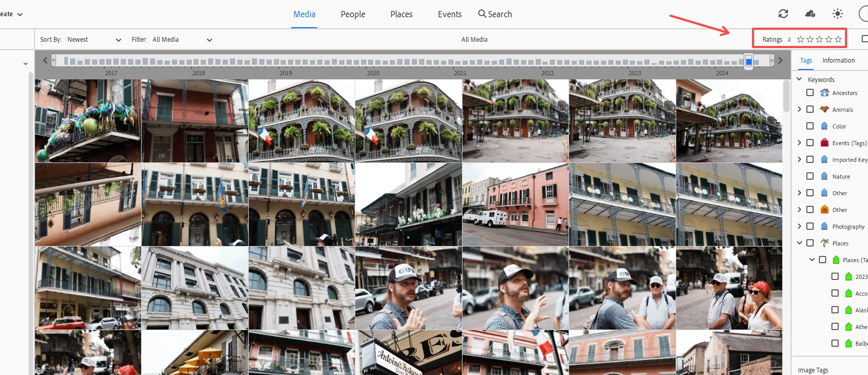Image resolution: width=868 pixels, height=375 pixels.
Task: Set rating filter to three stars
Action: tap(819, 39)
